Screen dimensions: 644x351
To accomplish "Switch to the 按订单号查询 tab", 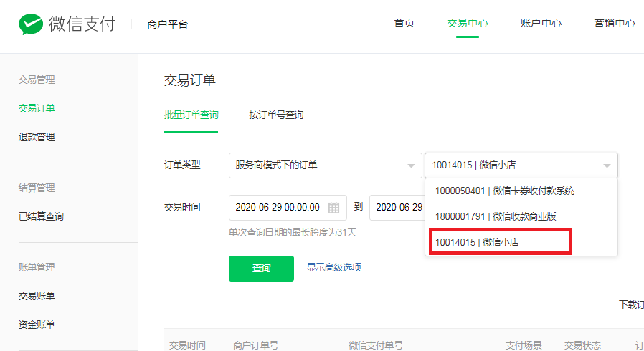I will tap(276, 115).
